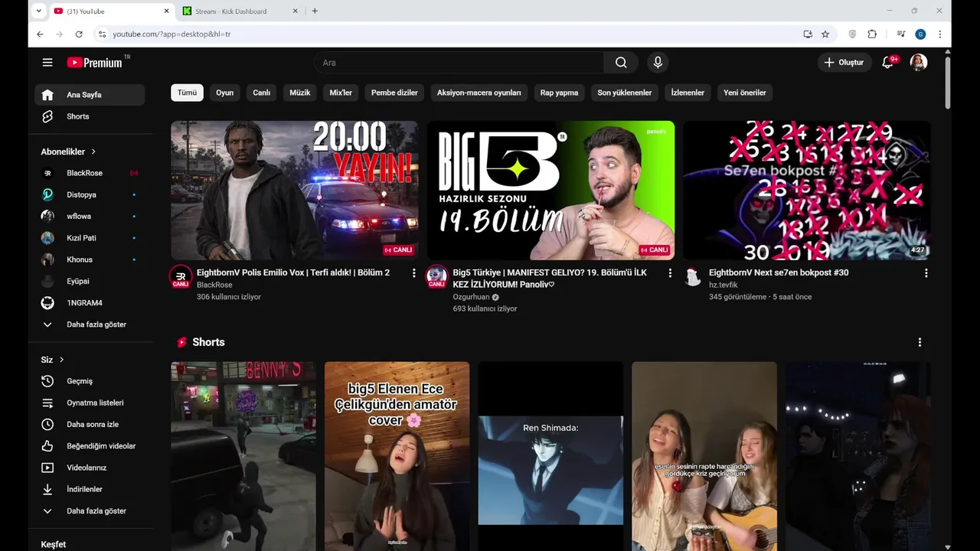
Task: Open new browser tab with plus
Action: (x=315, y=11)
